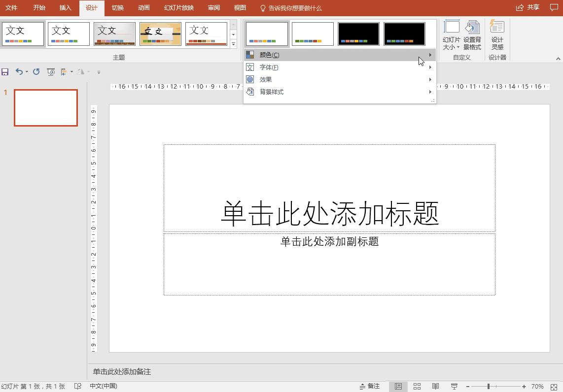Viewport: 563px width, 392px height.
Task: Fit slide to current window
Action: pos(554,386)
